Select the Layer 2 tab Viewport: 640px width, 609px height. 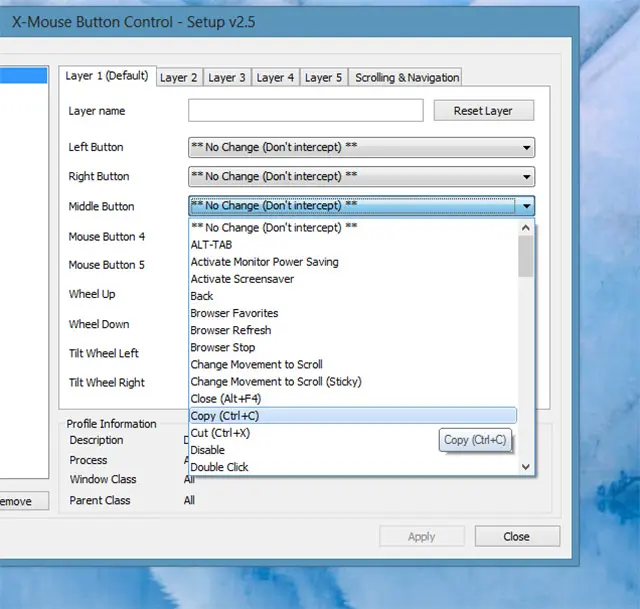pyautogui.click(x=179, y=78)
